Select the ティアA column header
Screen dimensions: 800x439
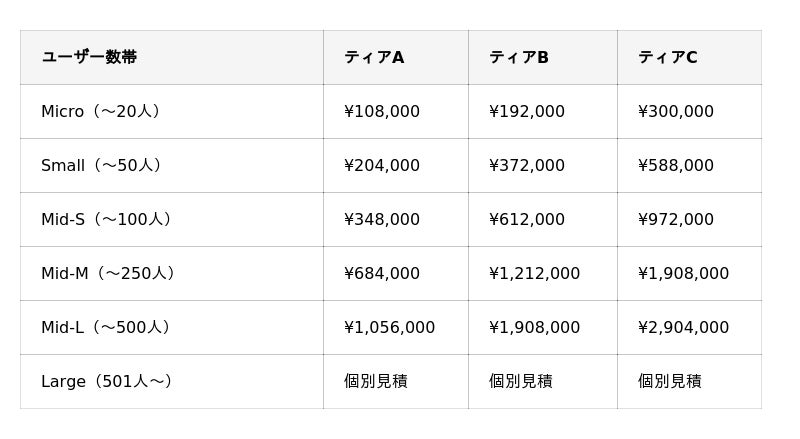tap(374, 57)
